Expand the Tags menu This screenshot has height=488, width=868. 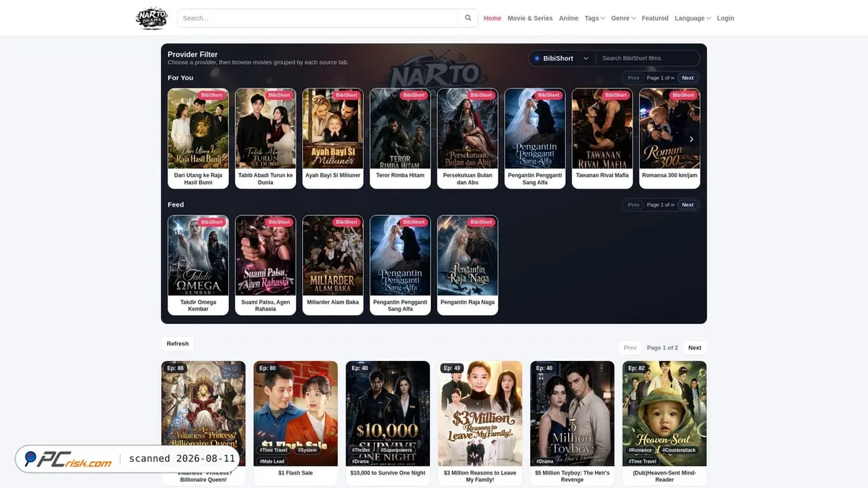click(594, 18)
